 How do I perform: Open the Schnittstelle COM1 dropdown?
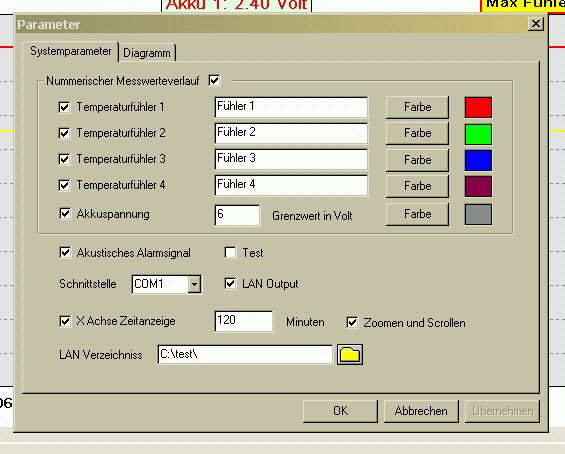click(194, 284)
